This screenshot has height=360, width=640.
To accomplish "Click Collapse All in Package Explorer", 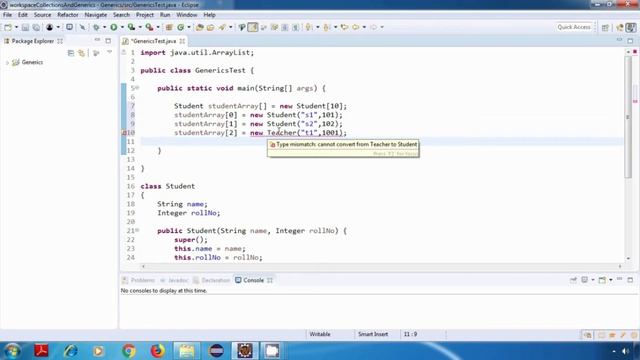I will click(x=71, y=53).
